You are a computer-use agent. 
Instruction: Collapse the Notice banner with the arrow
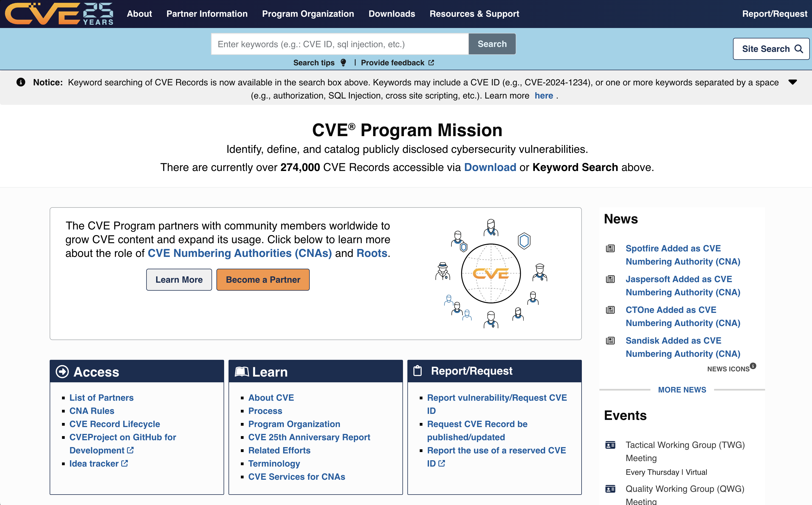click(x=793, y=82)
